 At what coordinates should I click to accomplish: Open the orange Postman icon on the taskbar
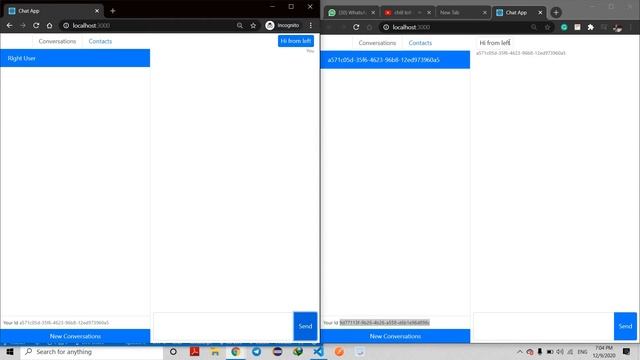[x=339, y=352]
